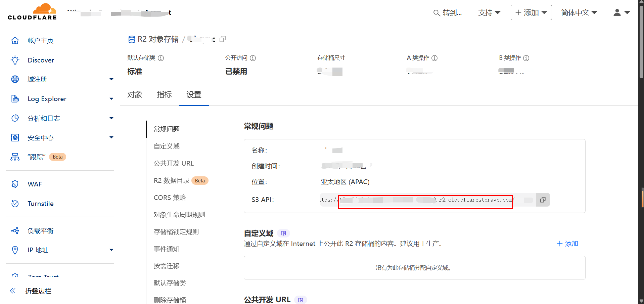Open Turnstile sidebar link
Screen dimensions: 644x304
pos(41,204)
